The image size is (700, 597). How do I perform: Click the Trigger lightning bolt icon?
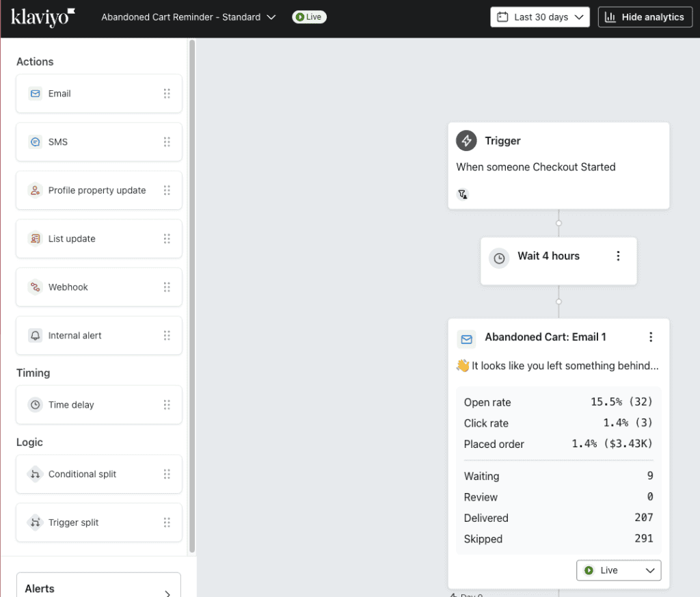click(466, 141)
